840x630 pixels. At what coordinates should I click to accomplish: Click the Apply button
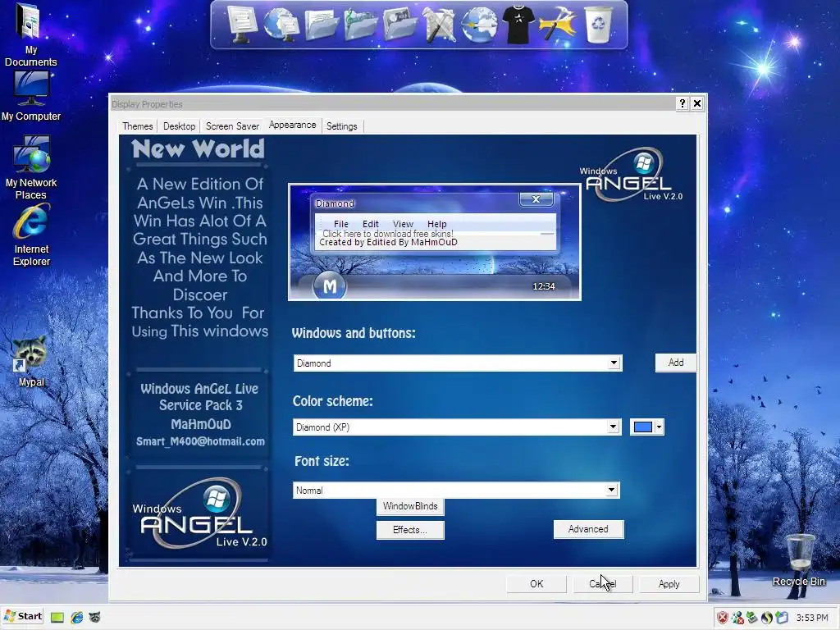[669, 584]
